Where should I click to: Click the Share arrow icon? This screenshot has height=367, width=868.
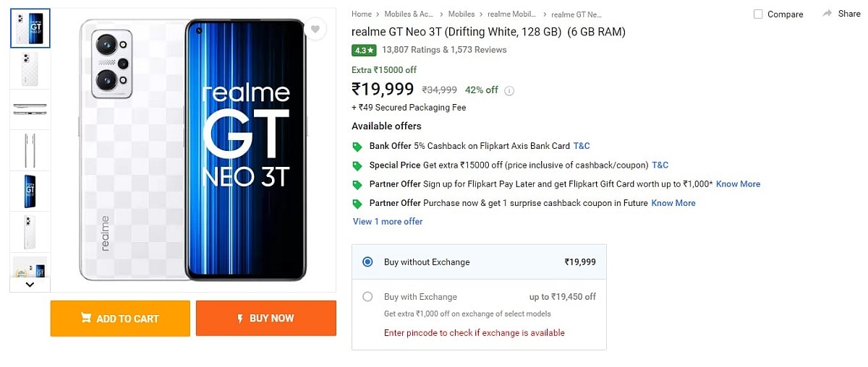click(x=827, y=14)
